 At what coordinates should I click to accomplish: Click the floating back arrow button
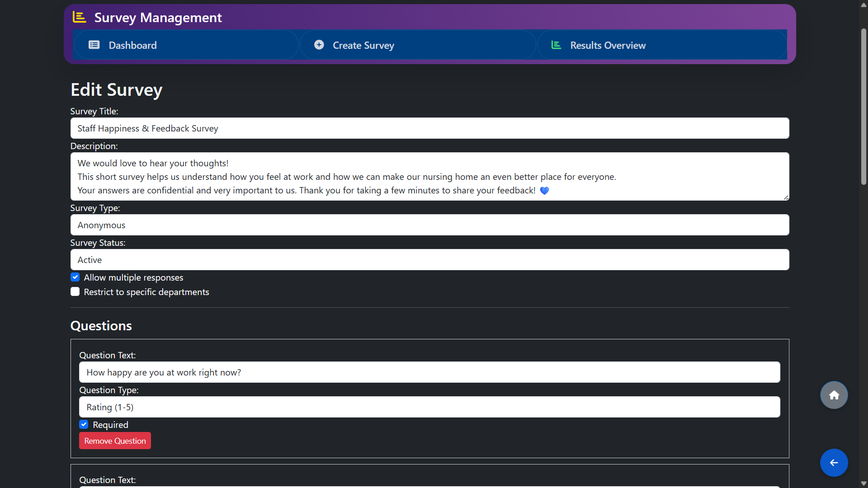point(834,463)
